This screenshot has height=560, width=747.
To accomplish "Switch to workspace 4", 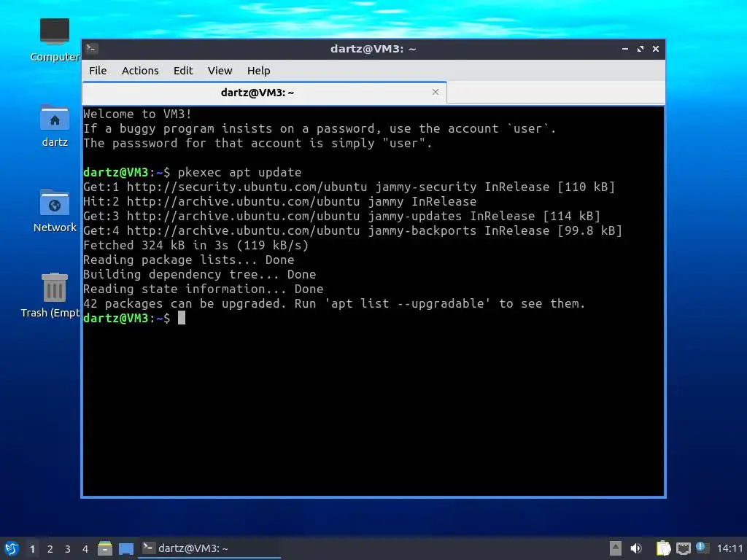I will point(85,549).
